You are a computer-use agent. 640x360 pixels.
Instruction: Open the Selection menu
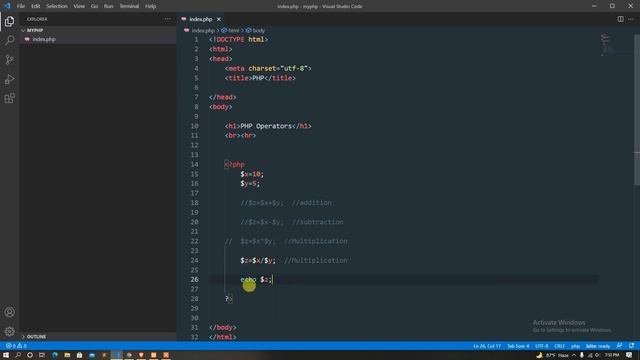point(57,6)
